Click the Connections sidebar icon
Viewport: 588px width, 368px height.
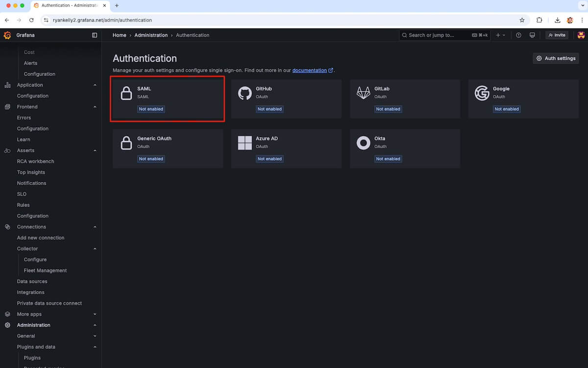click(x=7, y=227)
